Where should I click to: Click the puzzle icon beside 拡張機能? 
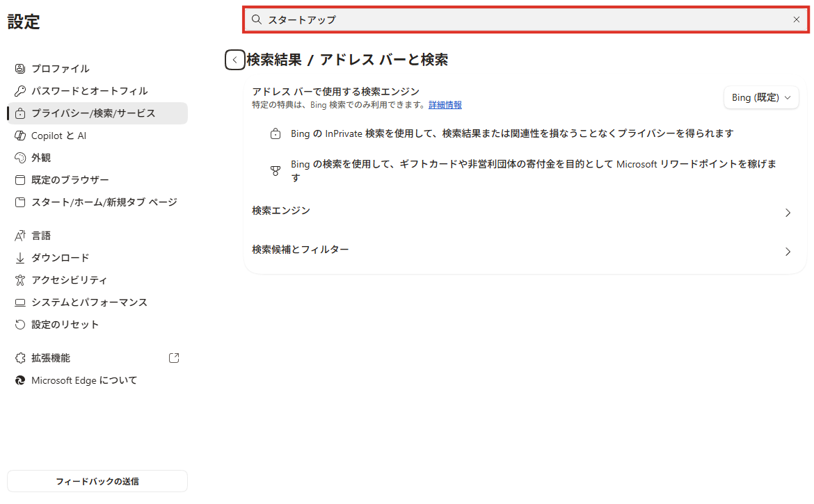click(x=19, y=358)
